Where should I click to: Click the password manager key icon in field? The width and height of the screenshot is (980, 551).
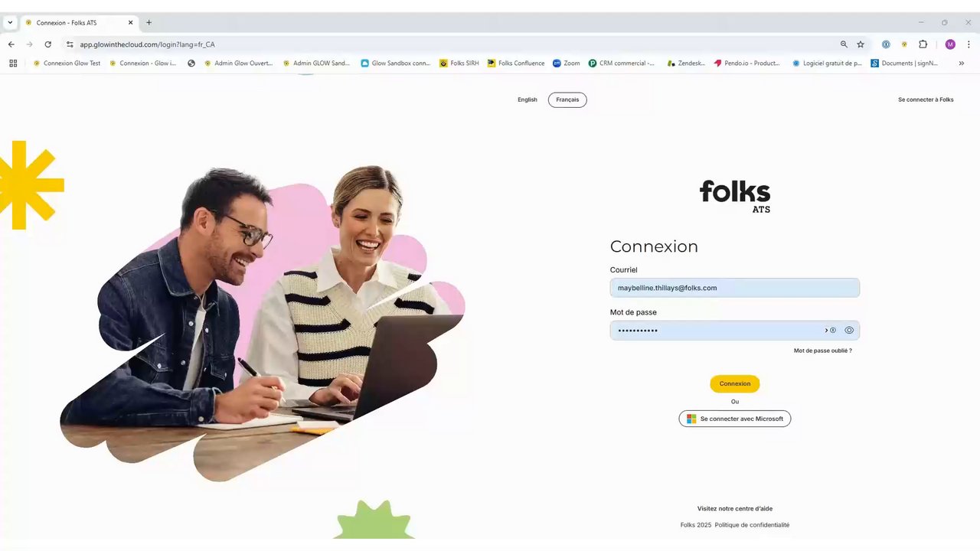[x=831, y=331]
